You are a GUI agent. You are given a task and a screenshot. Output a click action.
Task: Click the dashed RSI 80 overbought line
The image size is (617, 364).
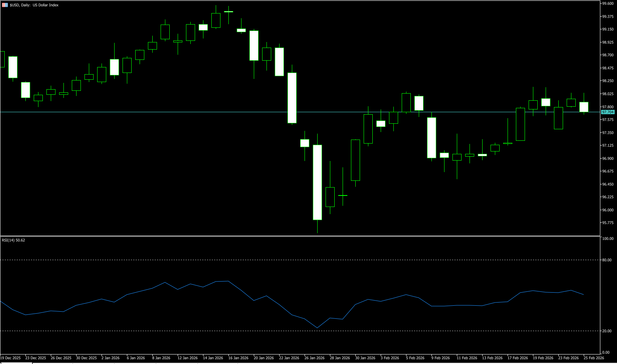[278, 260]
